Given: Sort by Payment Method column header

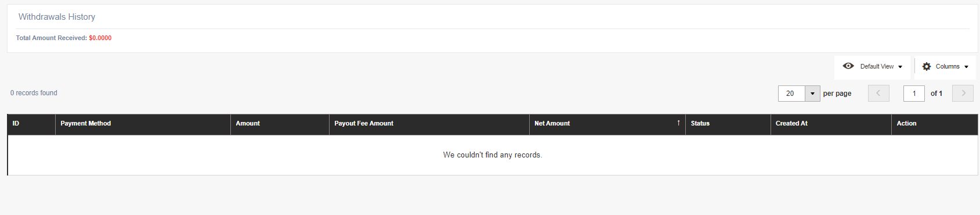Looking at the screenshot, I should click(x=143, y=124).
